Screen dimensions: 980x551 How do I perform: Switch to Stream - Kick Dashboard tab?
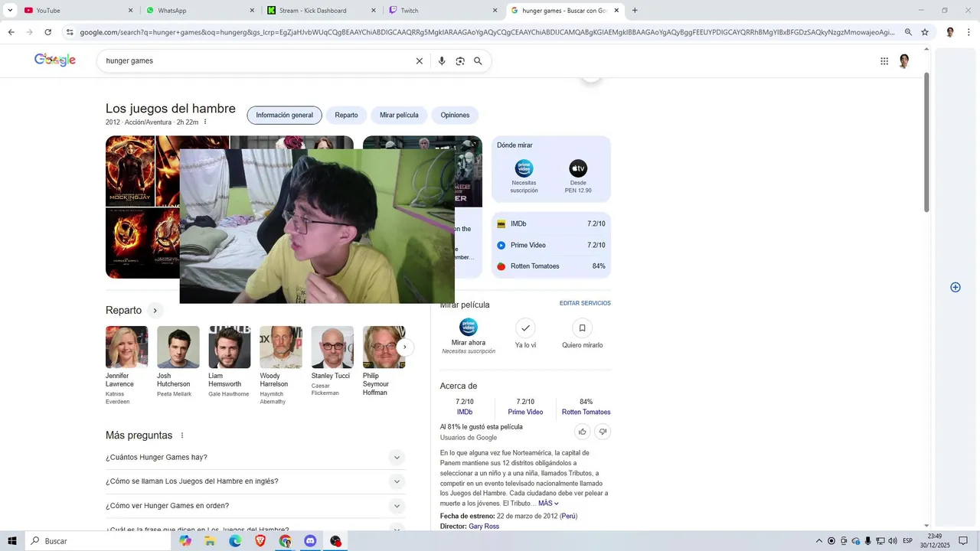click(322, 11)
